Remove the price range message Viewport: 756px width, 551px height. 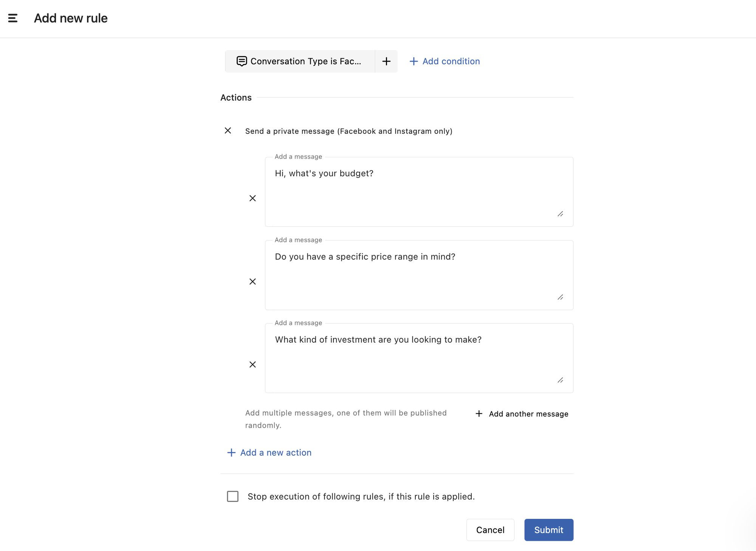[253, 281]
